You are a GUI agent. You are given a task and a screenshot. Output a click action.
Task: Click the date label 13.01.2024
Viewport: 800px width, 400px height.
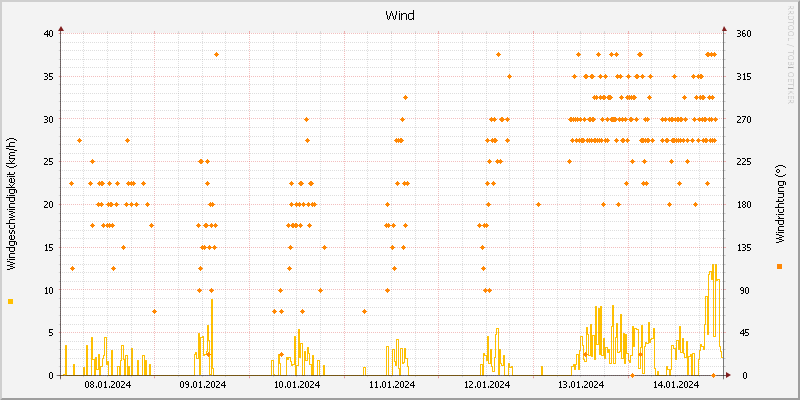pyautogui.click(x=581, y=385)
